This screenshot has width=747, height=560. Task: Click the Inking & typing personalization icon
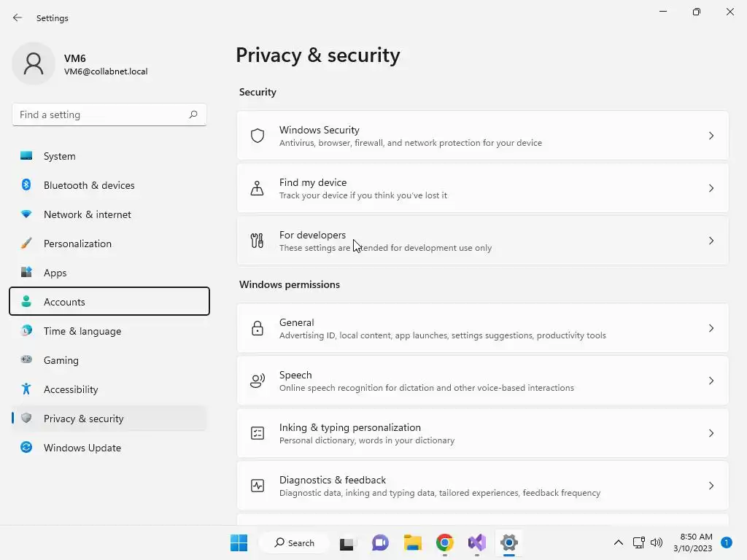[x=258, y=433]
